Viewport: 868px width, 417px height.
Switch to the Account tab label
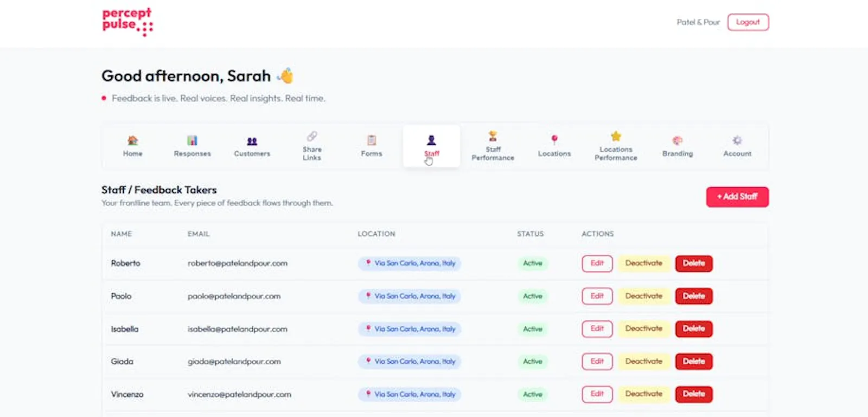[737, 153]
